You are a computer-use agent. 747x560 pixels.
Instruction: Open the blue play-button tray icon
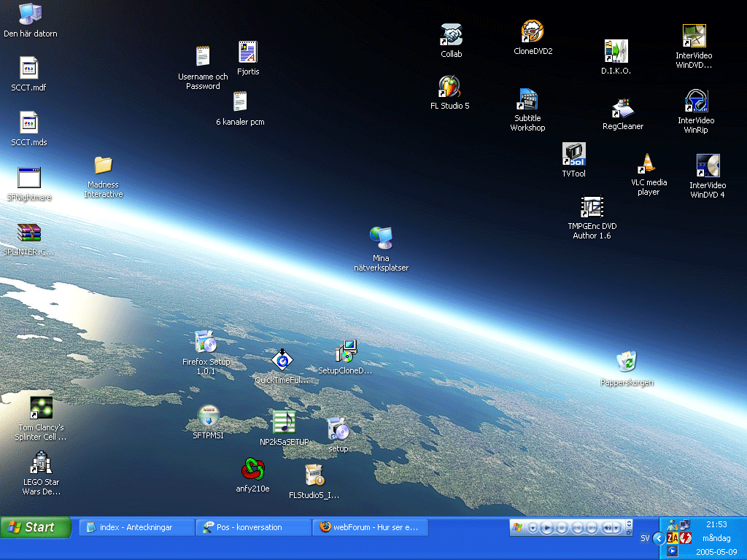click(x=672, y=551)
